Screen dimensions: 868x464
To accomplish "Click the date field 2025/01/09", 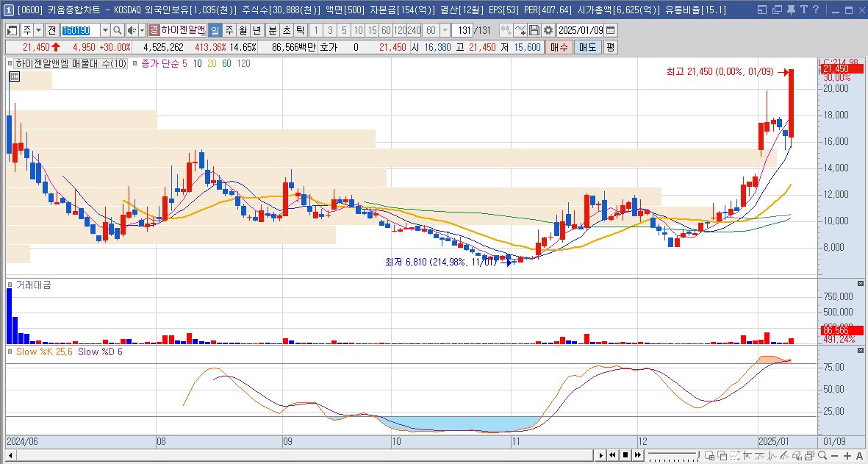I will [x=581, y=30].
